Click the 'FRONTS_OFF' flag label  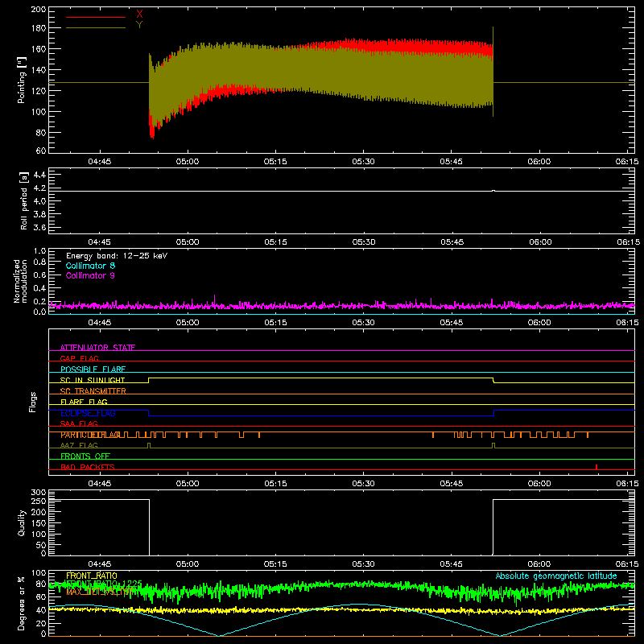click(x=85, y=456)
